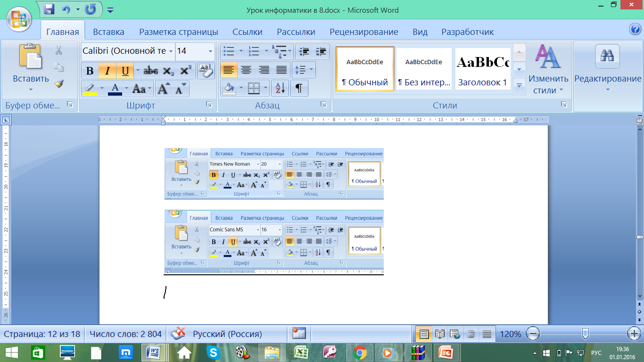This screenshot has height=362, width=644.
Task: Open the font size dropdown
Action: pyautogui.click(x=210, y=51)
